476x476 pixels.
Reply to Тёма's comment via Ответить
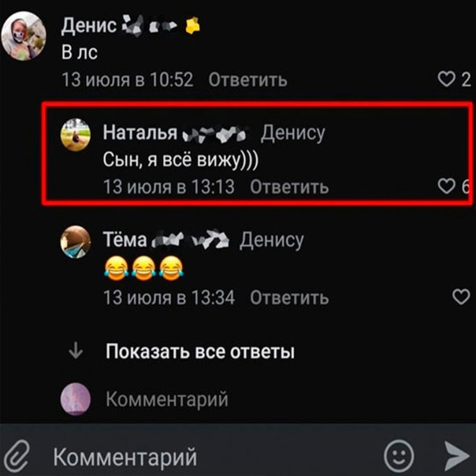point(289,298)
